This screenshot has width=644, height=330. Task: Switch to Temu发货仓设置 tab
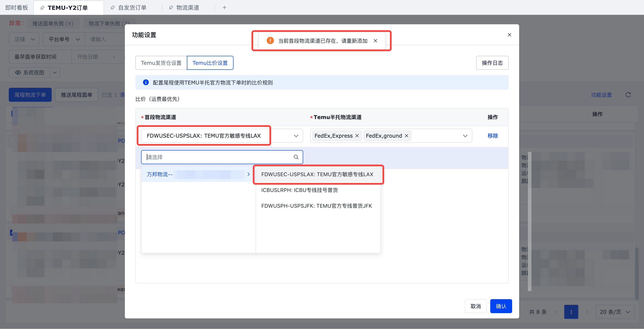pos(161,63)
